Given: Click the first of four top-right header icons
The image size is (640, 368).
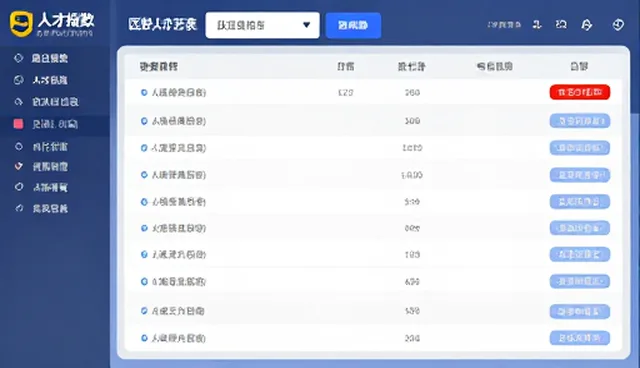Looking at the screenshot, I should (x=537, y=25).
